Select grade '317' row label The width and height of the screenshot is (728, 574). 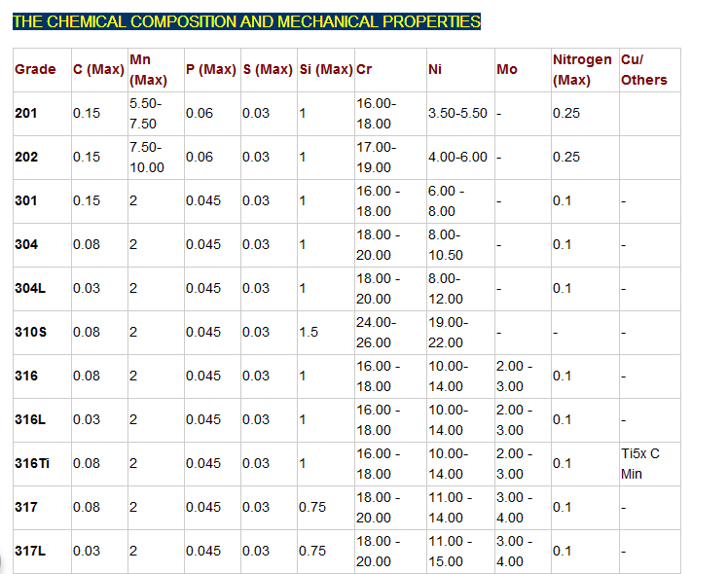26,507
